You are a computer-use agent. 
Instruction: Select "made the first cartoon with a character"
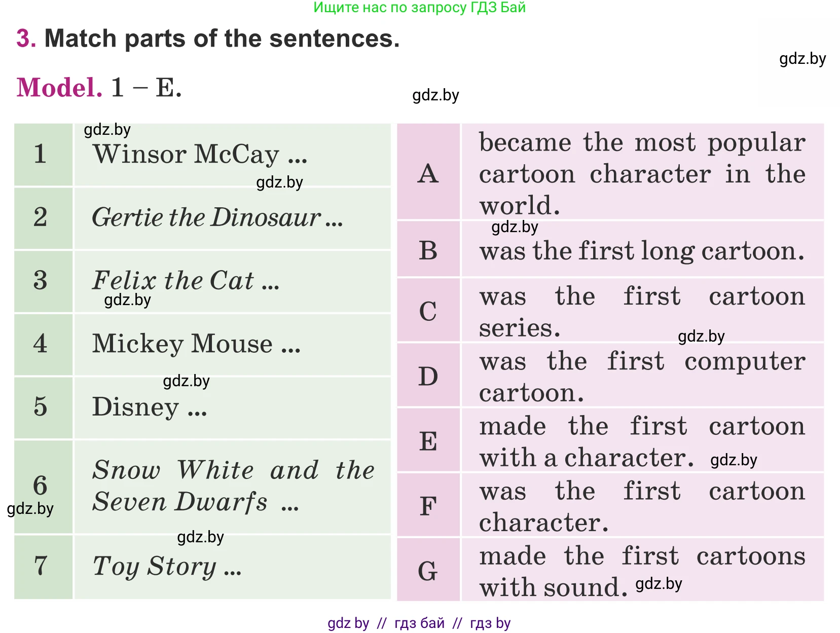pyautogui.click(x=641, y=441)
